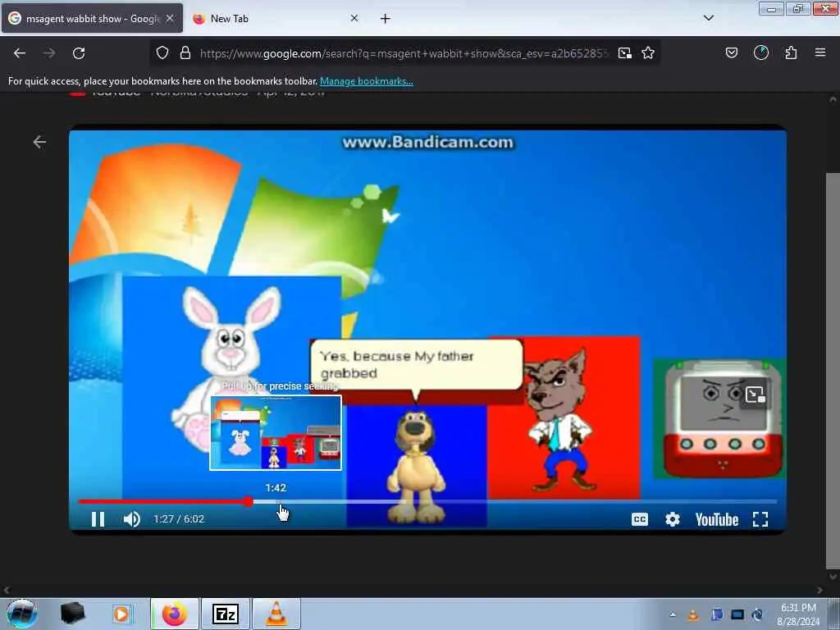Close the msagent wabbit show tab
This screenshot has height=630, width=840.
pos(170,18)
